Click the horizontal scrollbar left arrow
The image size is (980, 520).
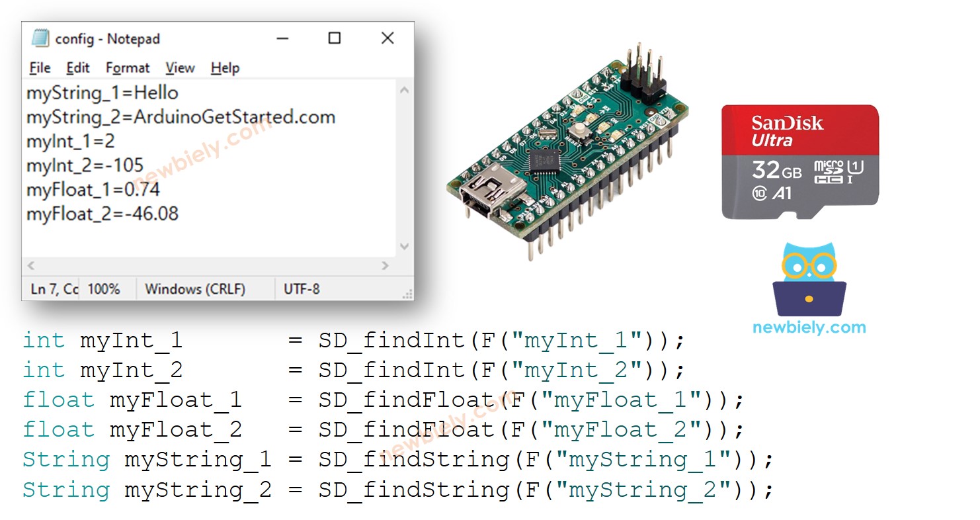click(30, 265)
